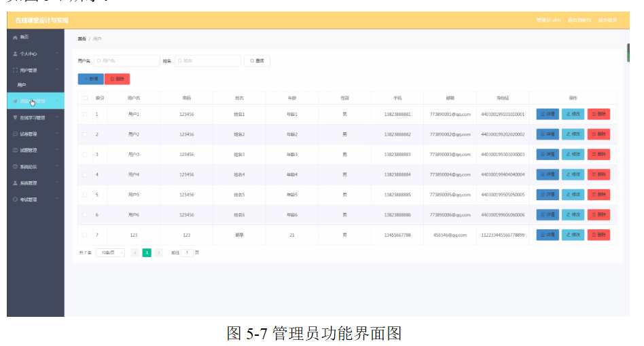644x346 pixels.
Task: Click ID cell 440300199101010001
Action: coord(503,115)
